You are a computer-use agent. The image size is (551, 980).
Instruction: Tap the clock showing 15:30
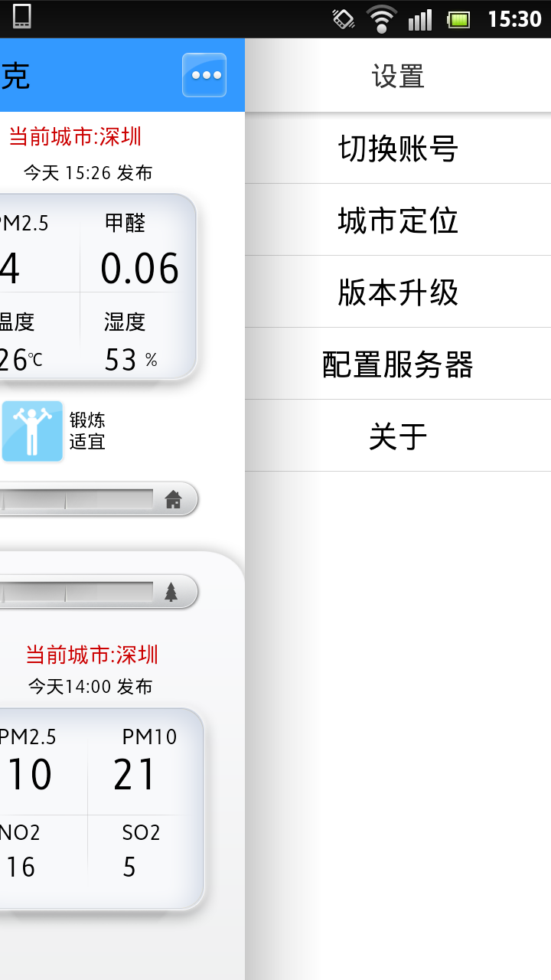point(514,19)
